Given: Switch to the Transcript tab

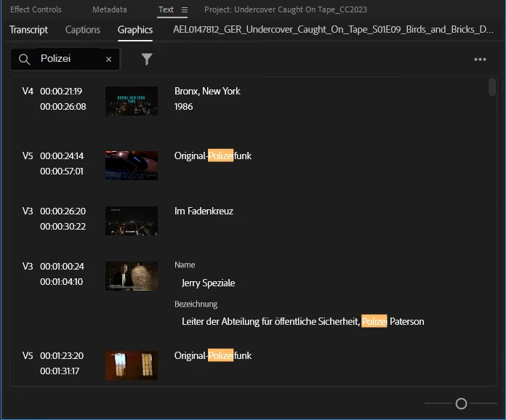Looking at the screenshot, I should pyautogui.click(x=28, y=30).
